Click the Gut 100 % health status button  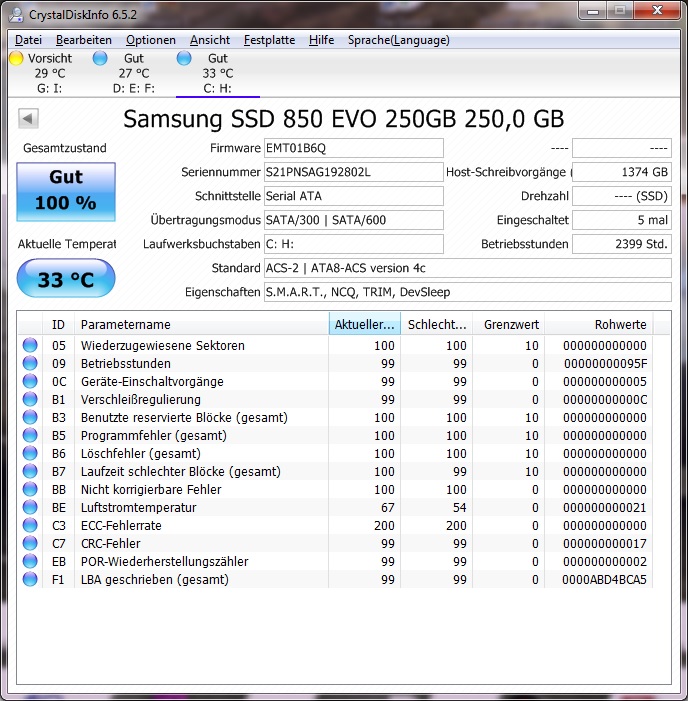point(66,192)
